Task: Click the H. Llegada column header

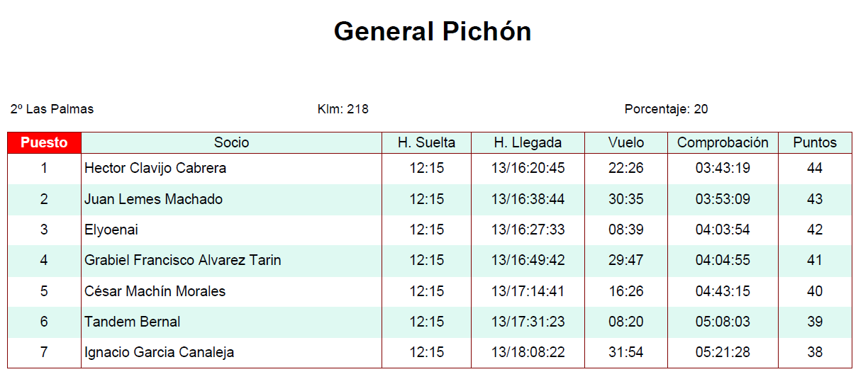Action: [528, 142]
